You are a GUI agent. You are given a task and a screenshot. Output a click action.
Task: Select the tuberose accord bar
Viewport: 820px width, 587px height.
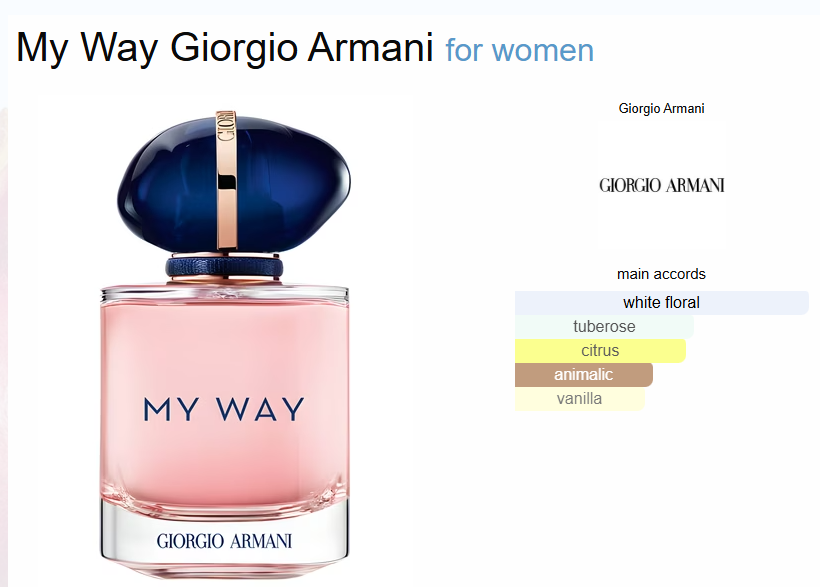(604, 326)
